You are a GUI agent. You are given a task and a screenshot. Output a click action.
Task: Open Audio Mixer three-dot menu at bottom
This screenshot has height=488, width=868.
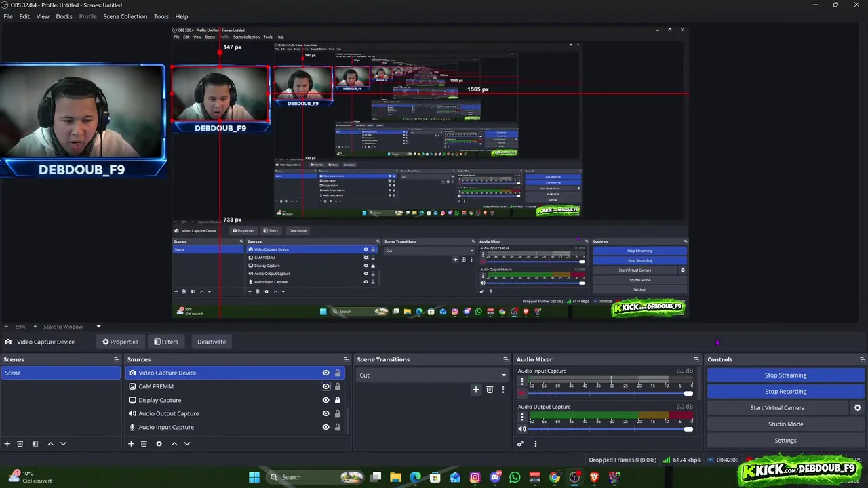pos(536,444)
